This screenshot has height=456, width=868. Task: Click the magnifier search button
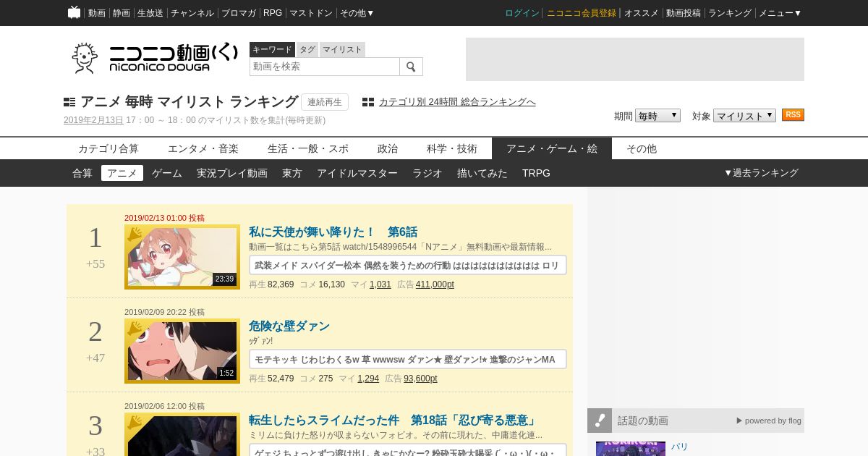411,67
